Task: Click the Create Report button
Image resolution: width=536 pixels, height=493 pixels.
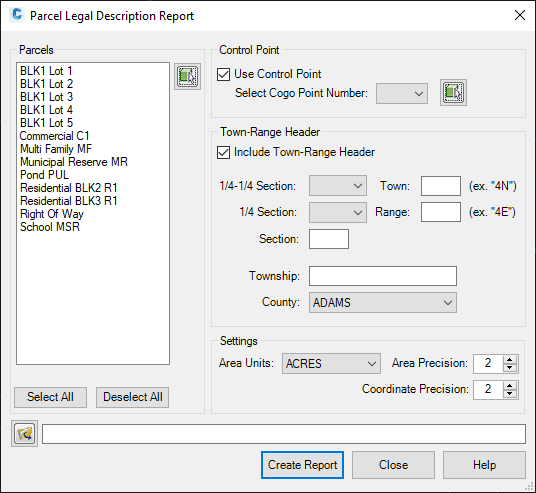Action: click(303, 465)
